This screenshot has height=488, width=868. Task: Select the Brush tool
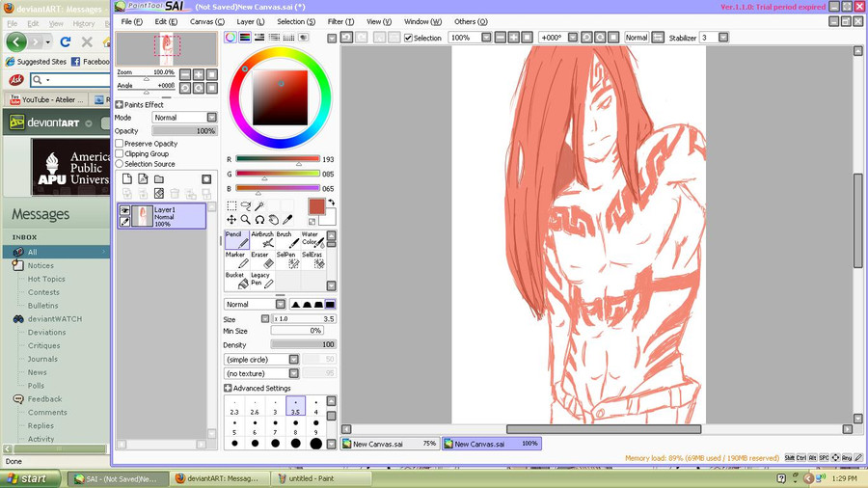287,240
